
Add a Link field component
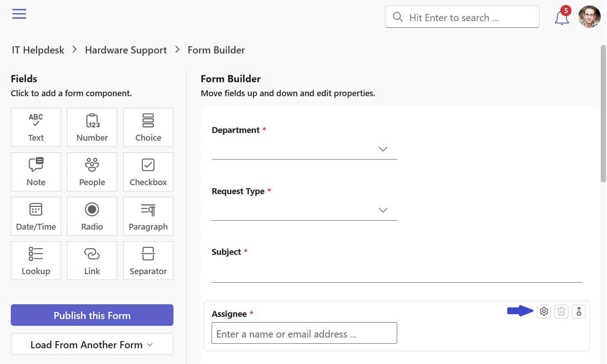point(92,261)
